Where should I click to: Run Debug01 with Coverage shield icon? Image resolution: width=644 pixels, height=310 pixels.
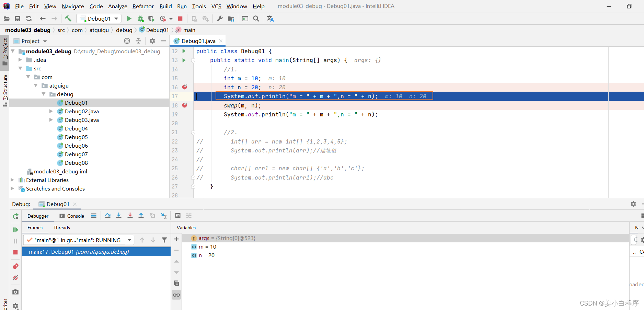click(151, 19)
